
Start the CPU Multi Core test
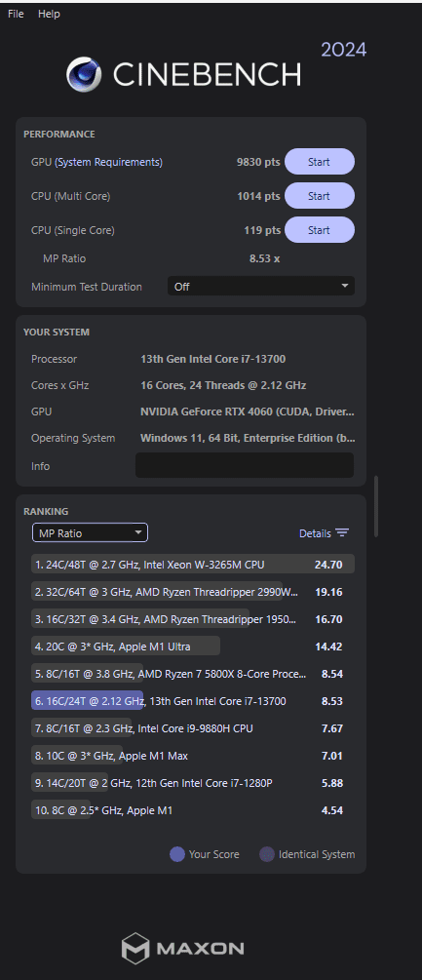[x=320, y=196]
